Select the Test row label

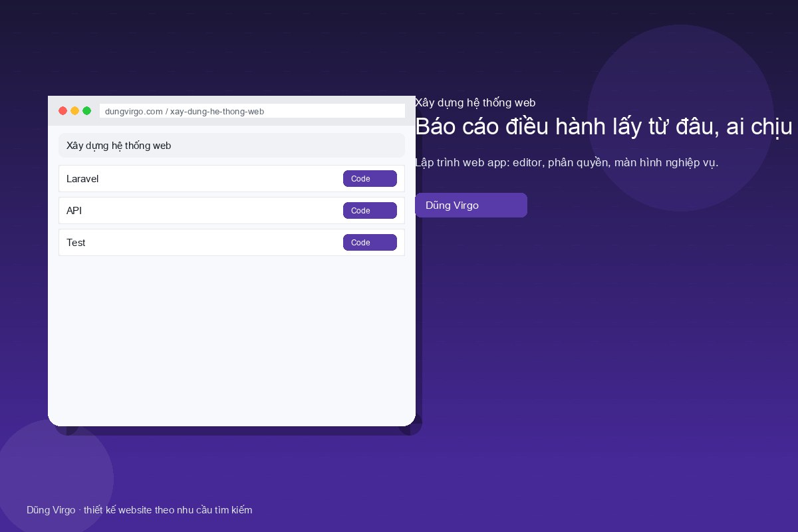click(x=76, y=243)
